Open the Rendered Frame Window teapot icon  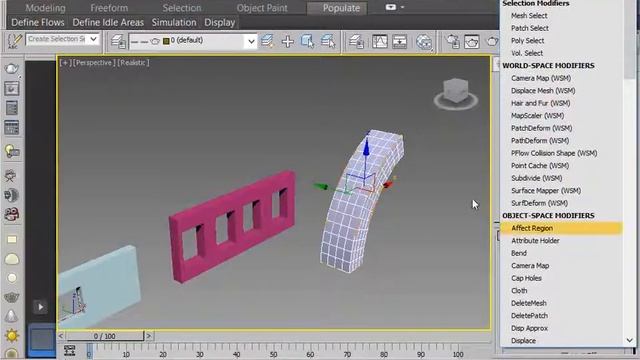coord(472,41)
